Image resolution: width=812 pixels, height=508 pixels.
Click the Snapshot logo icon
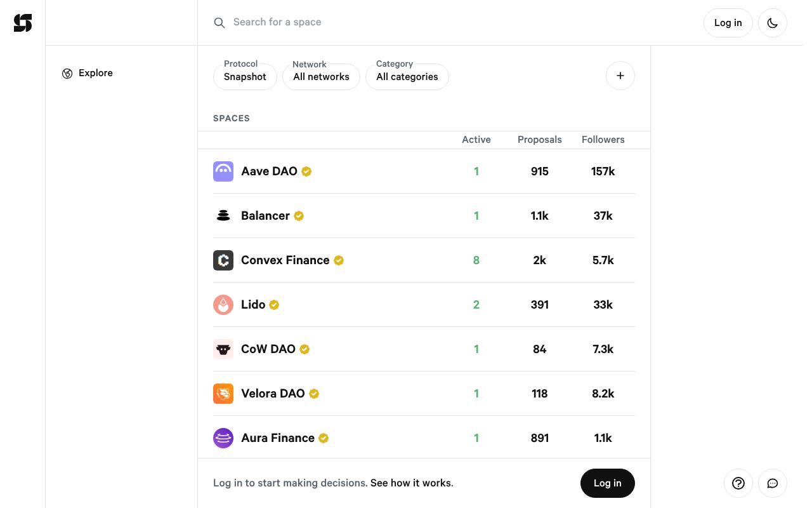click(x=23, y=23)
